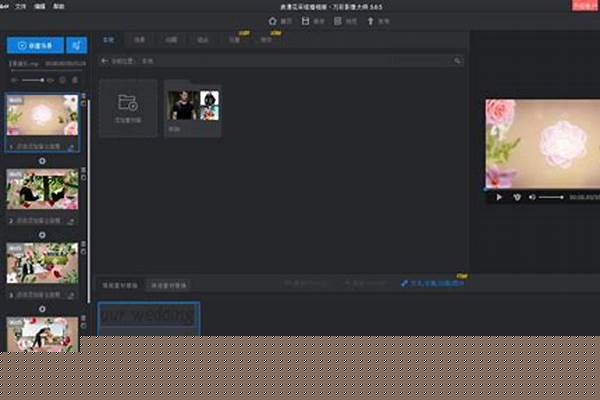Viewport: 600px width, 400px height.
Task: Click the upper small icon right of the second scene
Action: pyautogui.click(x=83, y=170)
